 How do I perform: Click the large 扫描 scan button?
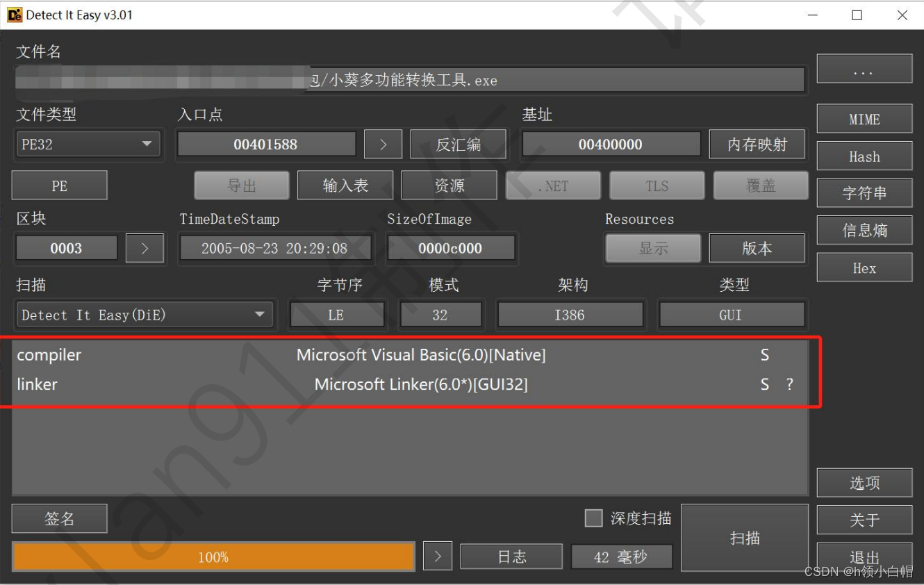click(745, 538)
